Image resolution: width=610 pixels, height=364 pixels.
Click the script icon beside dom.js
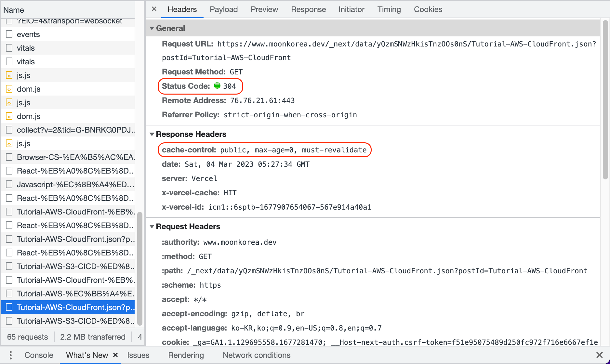9,89
